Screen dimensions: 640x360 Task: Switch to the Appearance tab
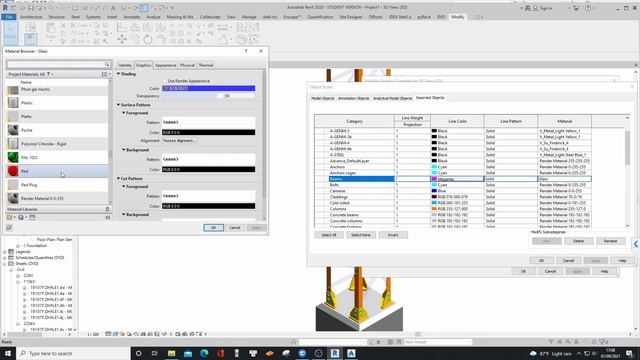tap(165, 65)
